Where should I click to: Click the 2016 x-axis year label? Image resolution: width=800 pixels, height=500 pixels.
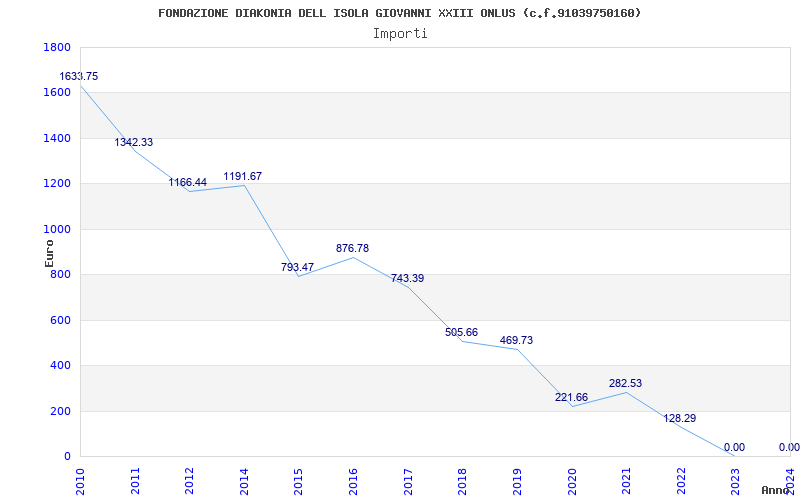(353, 482)
